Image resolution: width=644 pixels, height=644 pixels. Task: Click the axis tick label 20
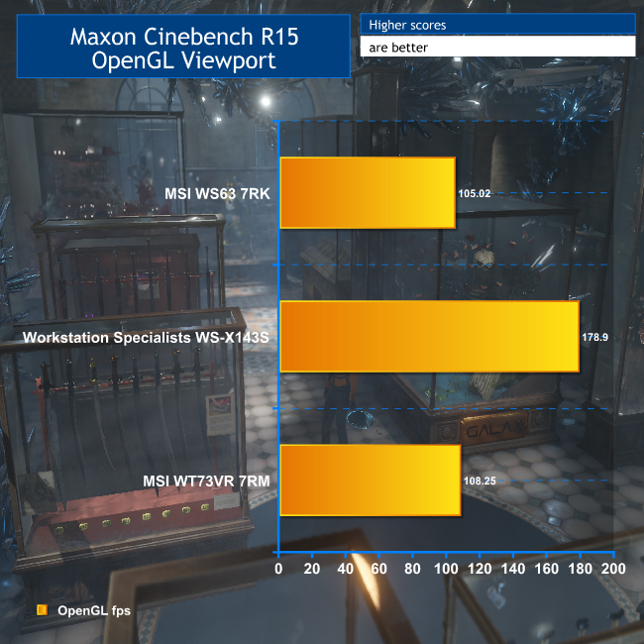coord(312,569)
